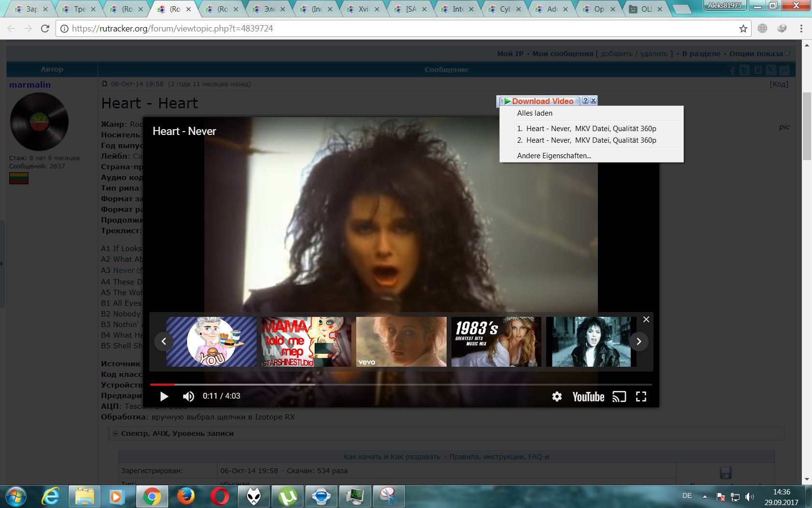Viewport: 812px width, 508px height.
Task: Share post on VK icon
Action: [758, 70]
